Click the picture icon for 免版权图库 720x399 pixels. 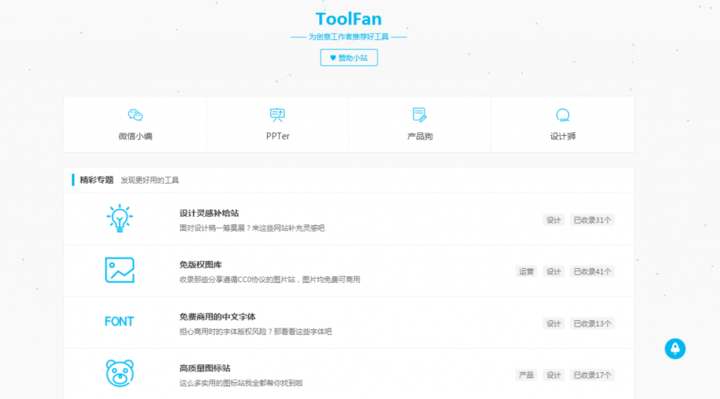[119, 270]
